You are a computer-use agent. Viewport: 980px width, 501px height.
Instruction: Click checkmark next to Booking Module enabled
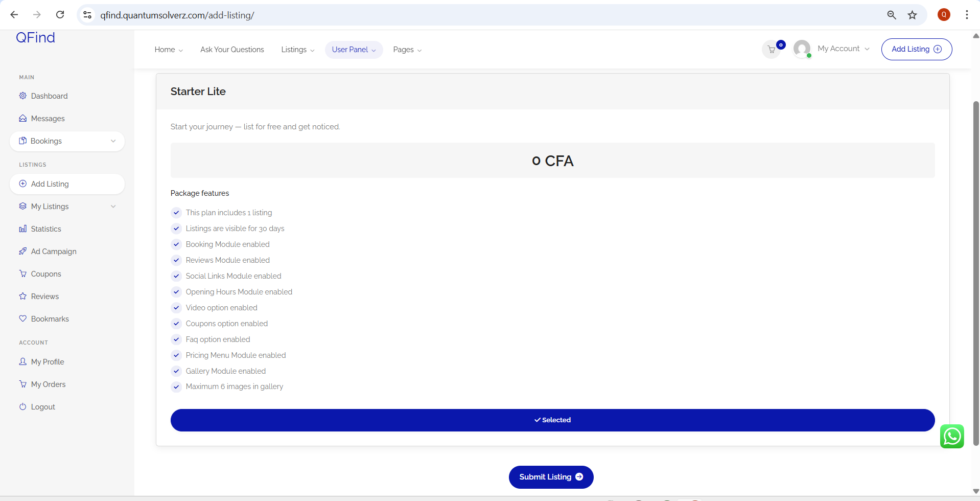[x=176, y=244]
